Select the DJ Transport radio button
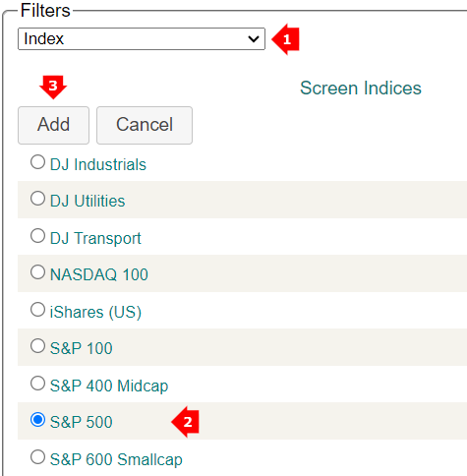 [x=37, y=236]
